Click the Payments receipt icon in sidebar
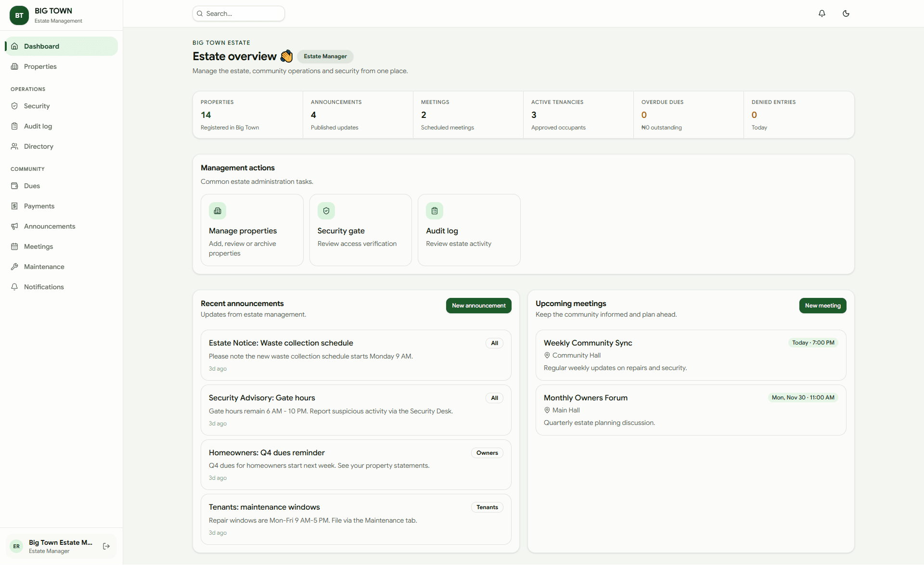Image resolution: width=924 pixels, height=565 pixels. (14, 206)
